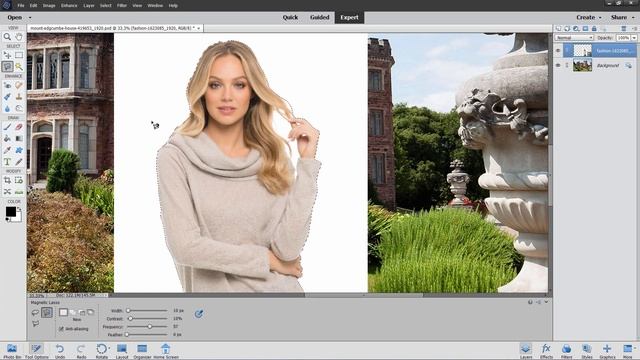Hide the fashion layer visibility eye
640x360 pixels.
pyautogui.click(x=558, y=51)
